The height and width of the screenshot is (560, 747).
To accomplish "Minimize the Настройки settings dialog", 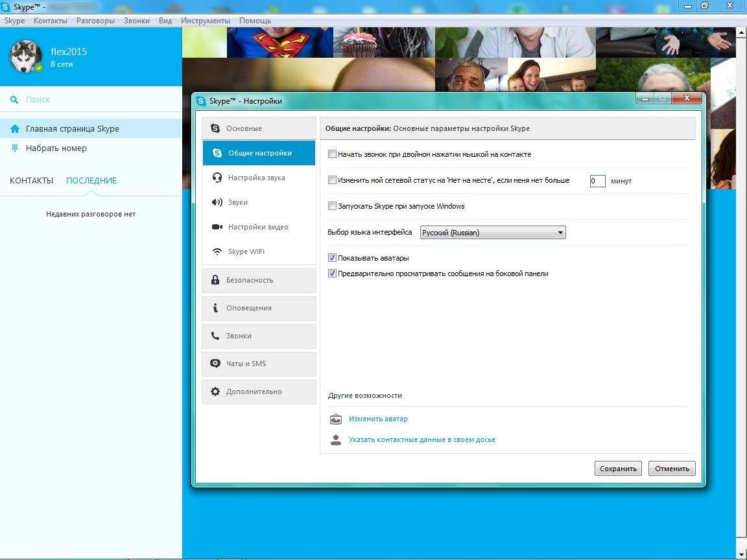I will pyautogui.click(x=646, y=99).
